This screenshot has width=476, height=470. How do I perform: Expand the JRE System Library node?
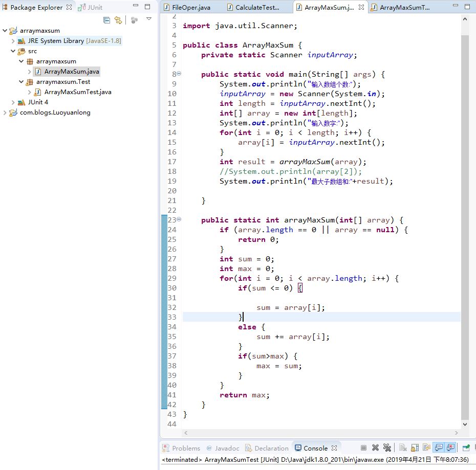[x=13, y=41]
